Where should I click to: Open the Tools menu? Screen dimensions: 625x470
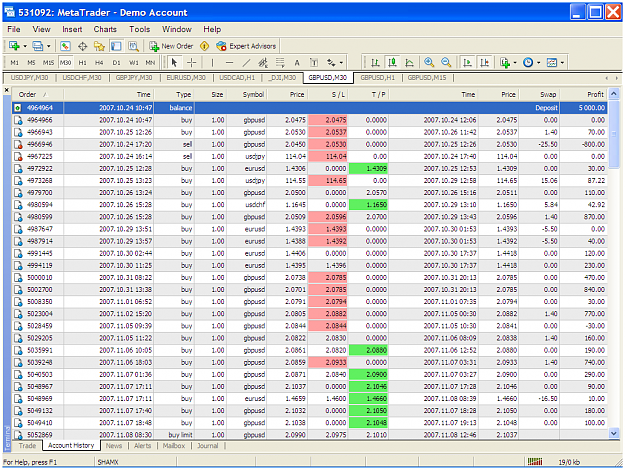click(x=140, y=29)
